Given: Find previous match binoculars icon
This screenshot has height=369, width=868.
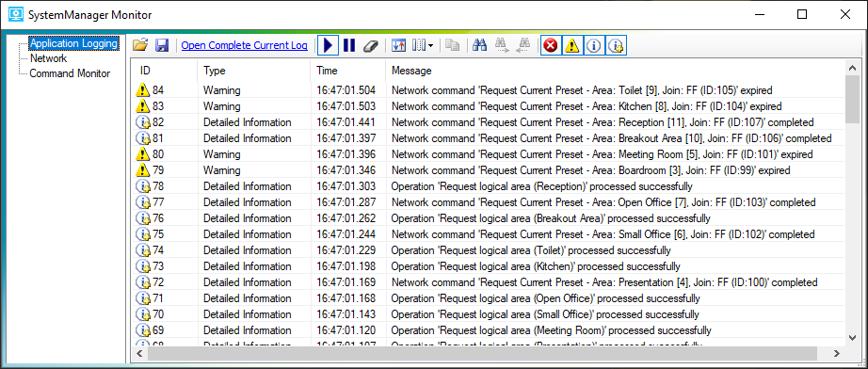Looking at the screenshot, I should coord(523,45).
